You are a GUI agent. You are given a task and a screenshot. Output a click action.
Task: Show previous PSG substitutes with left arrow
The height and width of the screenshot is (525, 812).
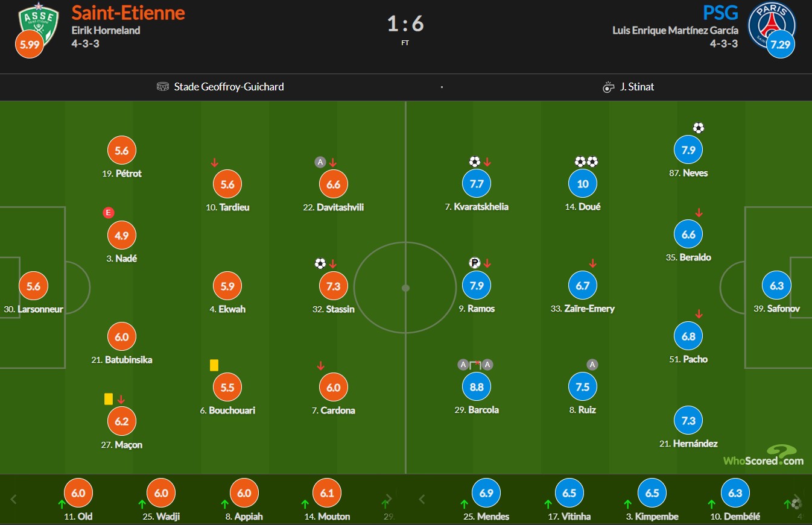422,499
